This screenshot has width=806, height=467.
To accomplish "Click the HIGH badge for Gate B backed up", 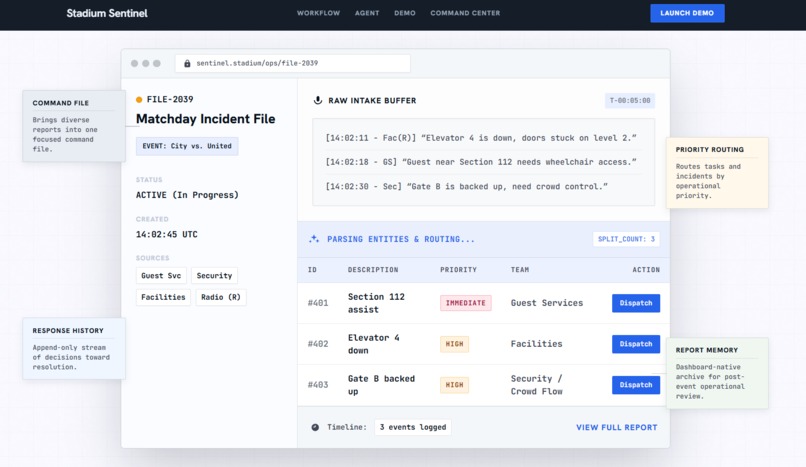I will point(454,385).
